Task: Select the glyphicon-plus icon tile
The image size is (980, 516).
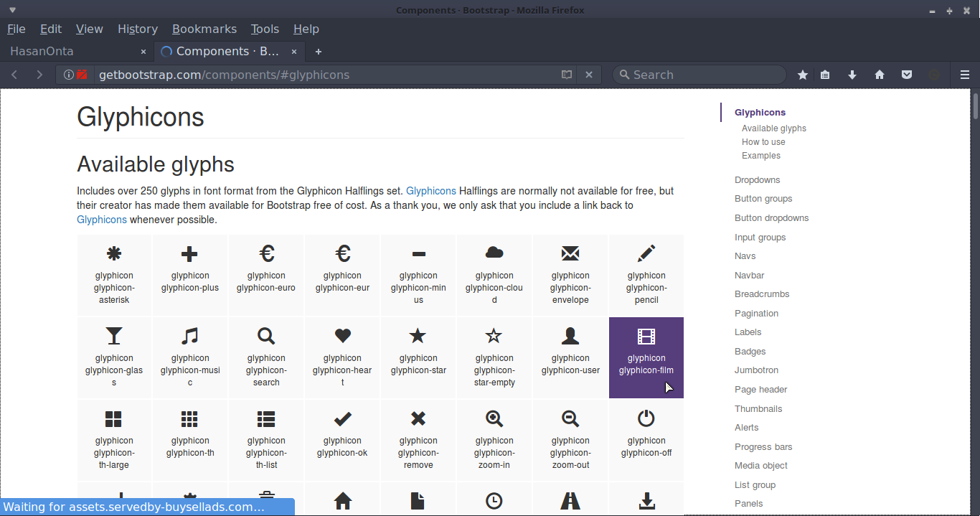Action: pyautogui.click(x=190, y=275)
